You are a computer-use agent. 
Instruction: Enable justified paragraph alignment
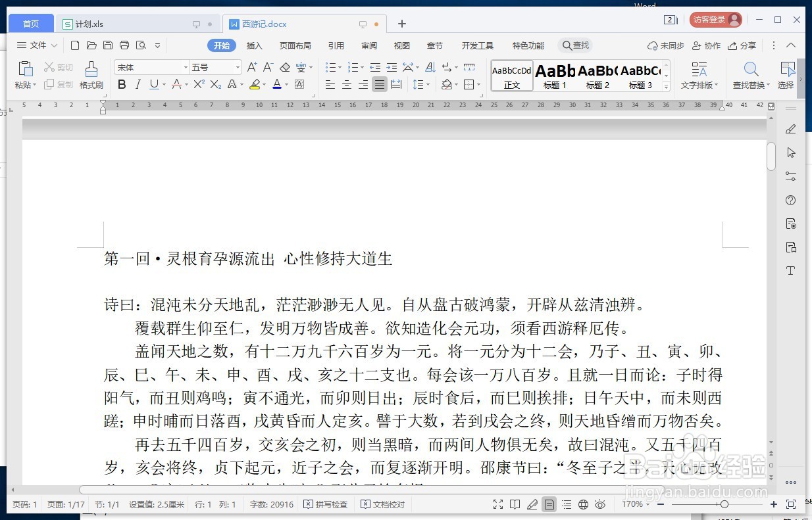click(x=378, y=84)
